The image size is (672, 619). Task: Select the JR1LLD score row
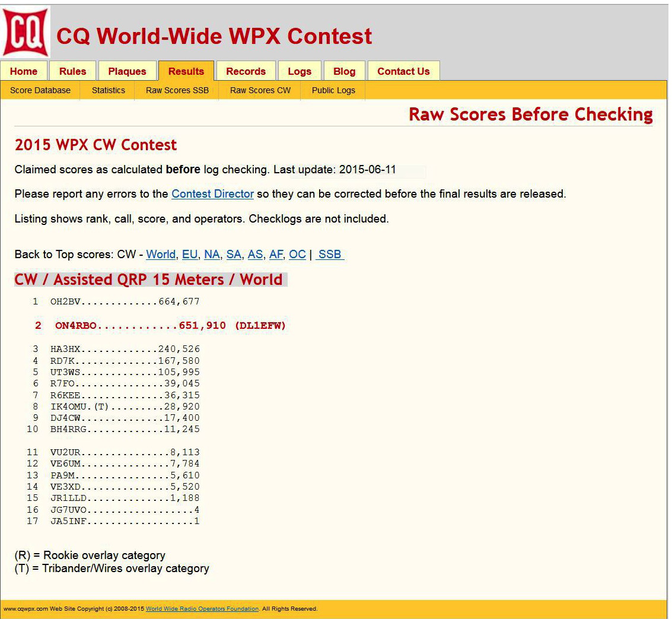tap(113, 498)
